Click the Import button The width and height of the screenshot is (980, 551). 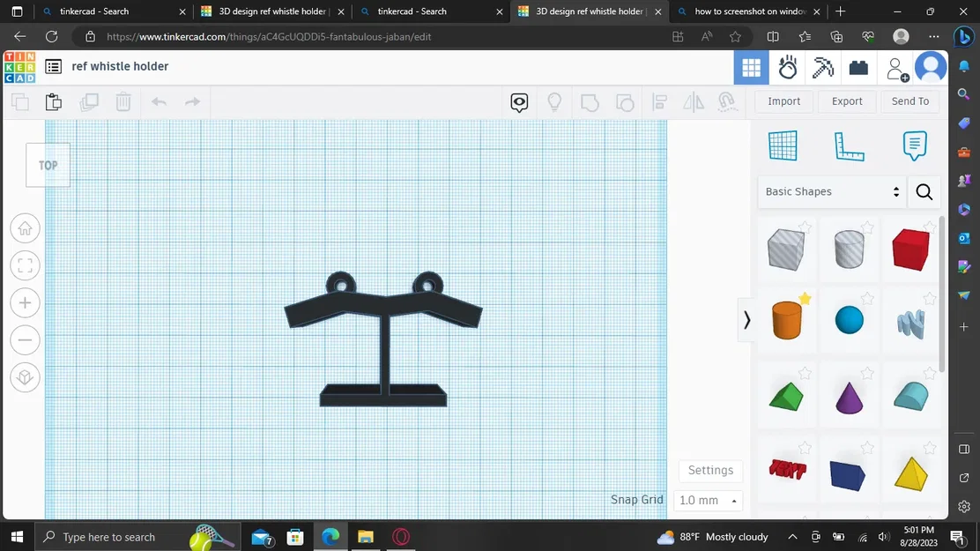pos(783,101)
